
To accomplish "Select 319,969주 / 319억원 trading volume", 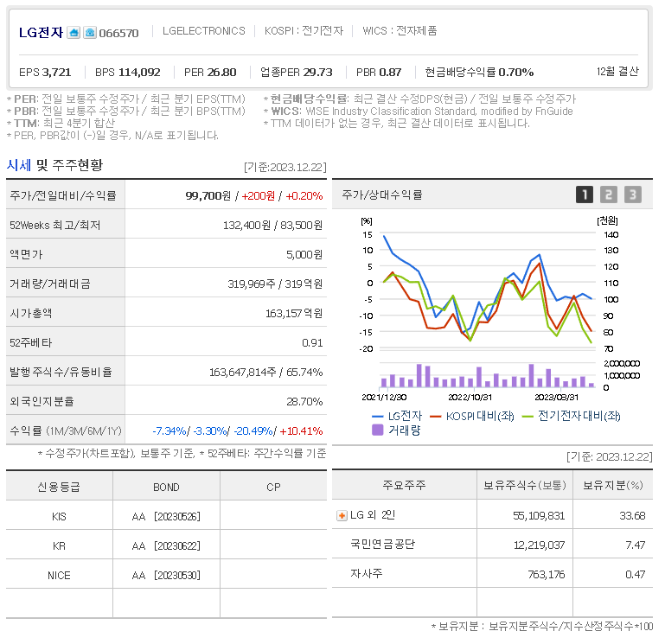I will point(275,284).
